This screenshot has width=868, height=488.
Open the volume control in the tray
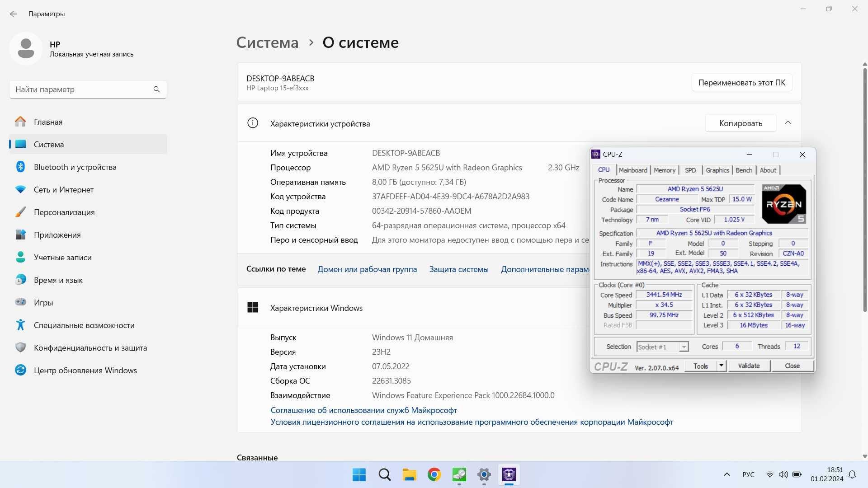point(783,474)
